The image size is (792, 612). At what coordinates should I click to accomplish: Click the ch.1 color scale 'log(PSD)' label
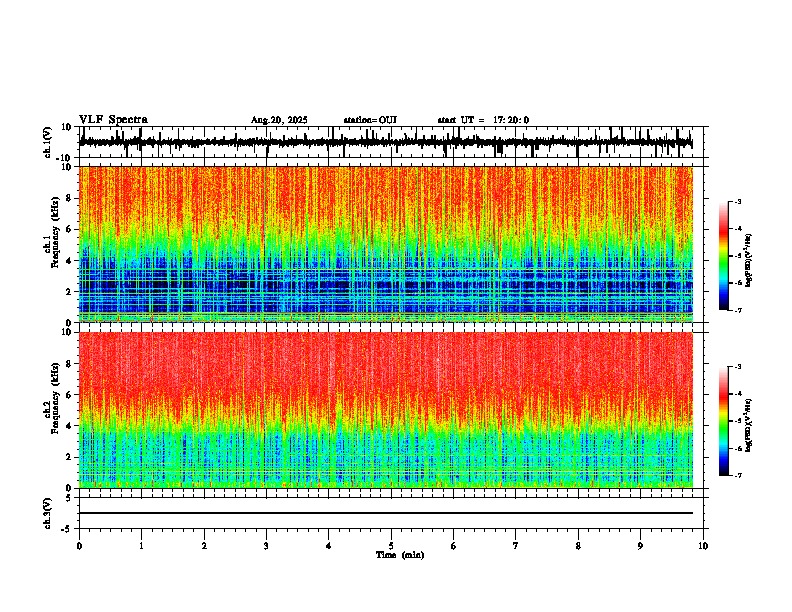(x=750, y=261)
